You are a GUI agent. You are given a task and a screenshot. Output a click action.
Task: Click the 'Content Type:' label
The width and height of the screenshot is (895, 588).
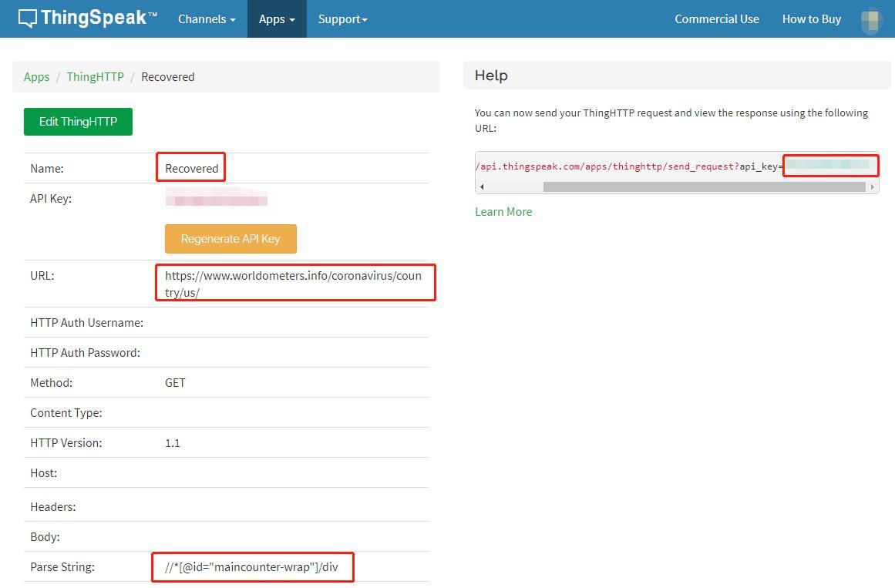66,413
